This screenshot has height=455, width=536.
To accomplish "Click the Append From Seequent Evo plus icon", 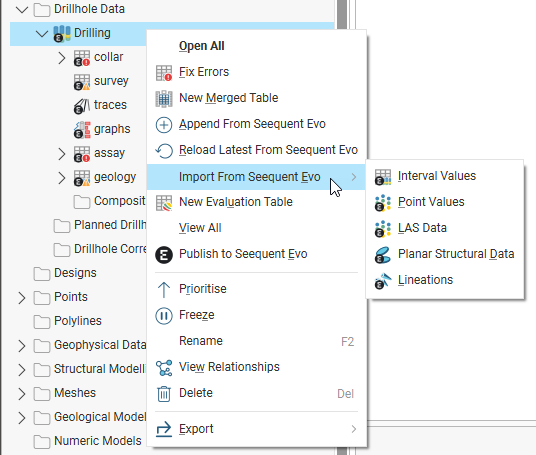I will (164, 125).
